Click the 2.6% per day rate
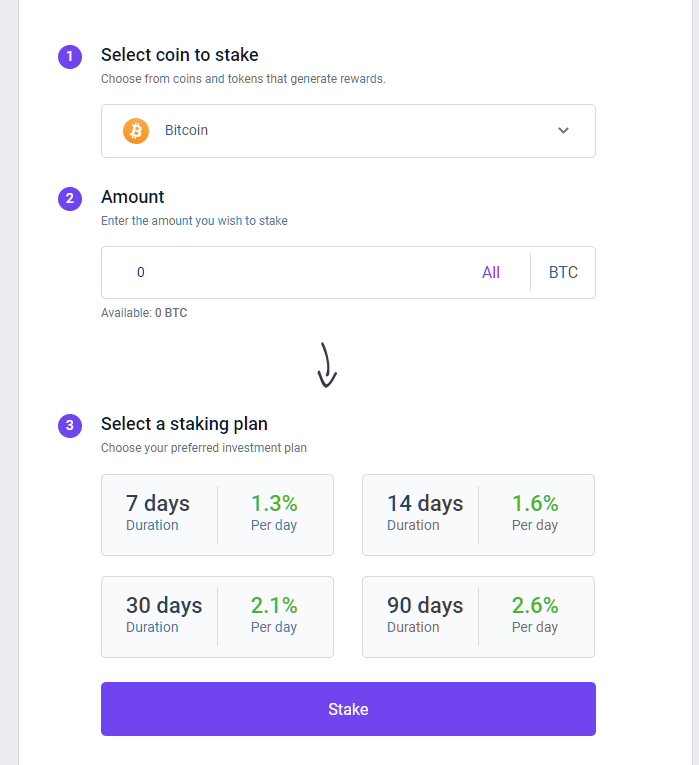 click(535, 605)
